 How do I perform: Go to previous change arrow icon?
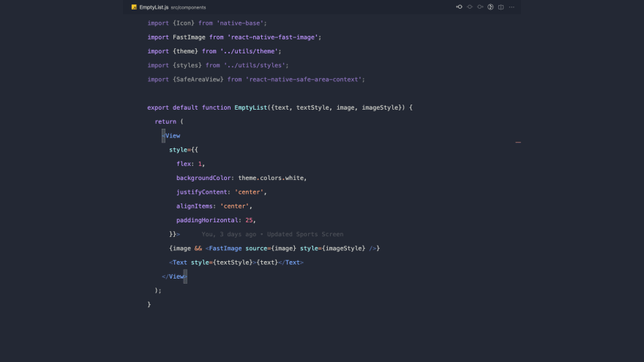459,7
